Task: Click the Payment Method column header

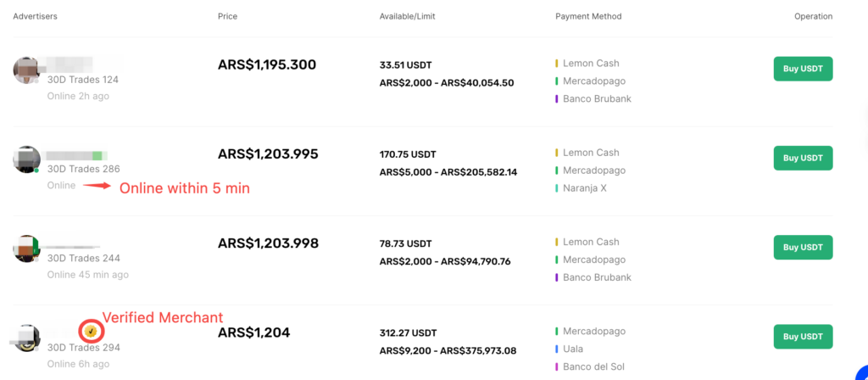Action: click(588, 16)
